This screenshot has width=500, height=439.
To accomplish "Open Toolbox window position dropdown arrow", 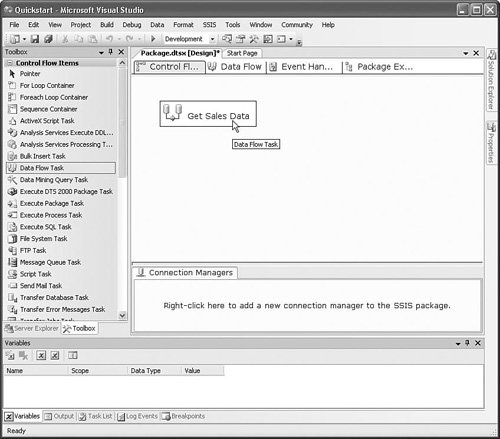I will tap(101, 53).
